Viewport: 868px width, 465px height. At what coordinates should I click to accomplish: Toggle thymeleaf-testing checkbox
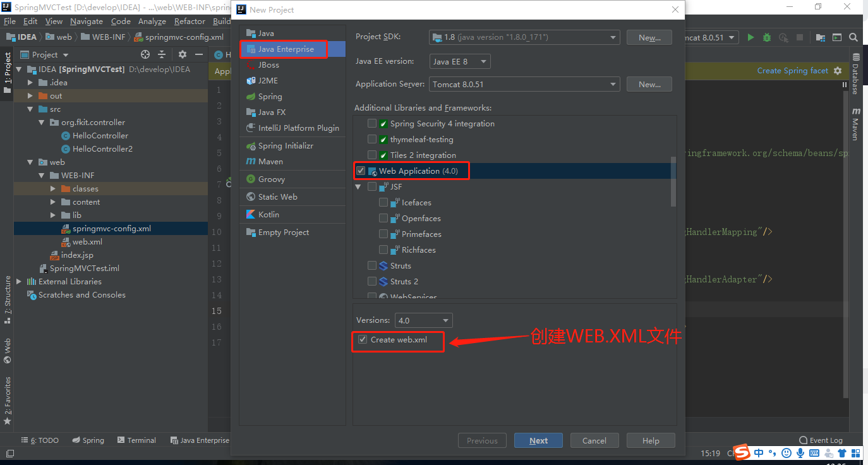(x=372, y=140)
